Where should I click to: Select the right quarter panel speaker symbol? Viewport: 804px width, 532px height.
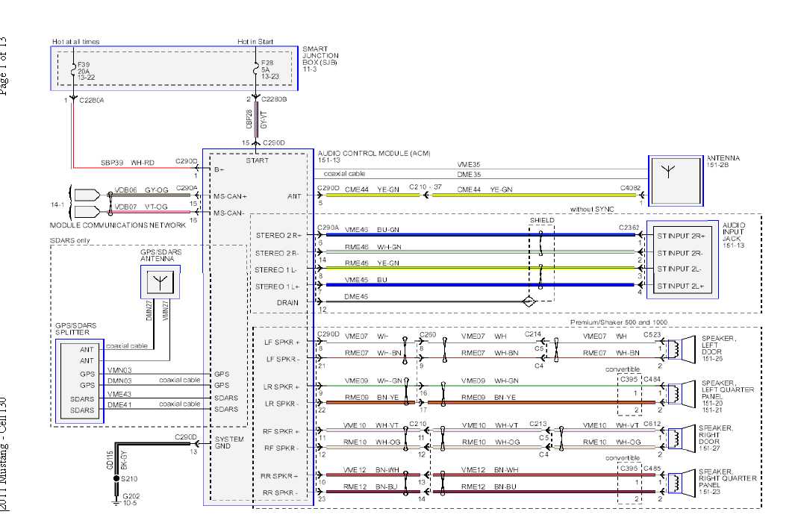(681, 483)
